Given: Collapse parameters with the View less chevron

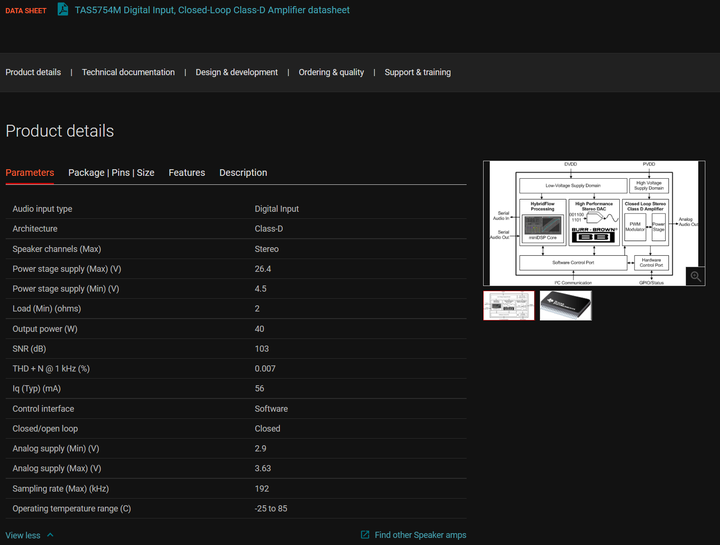Looking at the screenshot, I should tap(50, 535).
